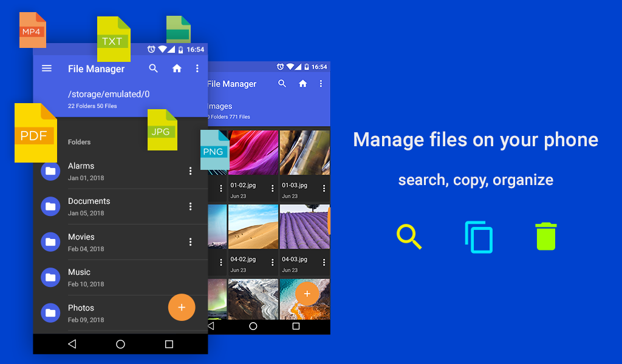The width and height of the screenshot is (622, 364).
Task: Open the 01-02.jpg pink wave thumbnail
Action: 253,152
